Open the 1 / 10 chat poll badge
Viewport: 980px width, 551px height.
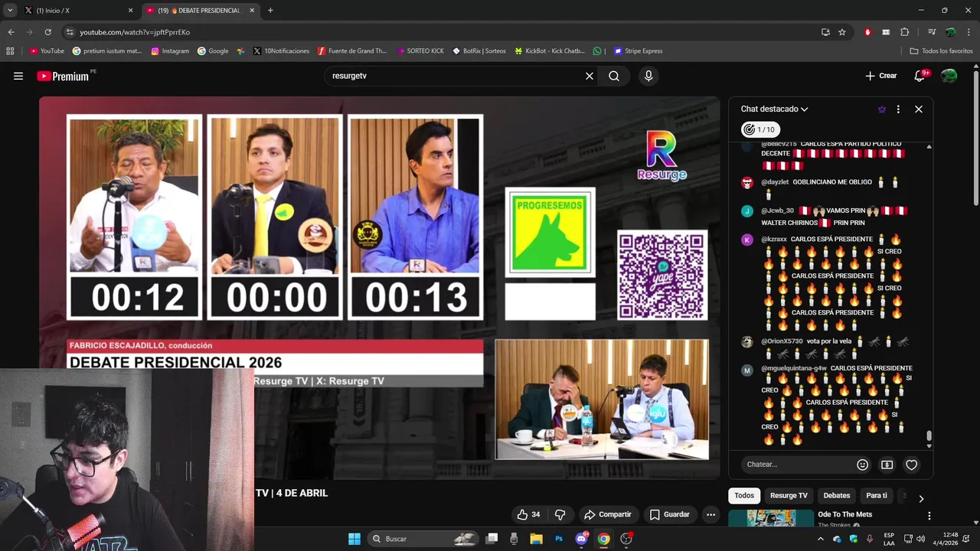760,129
